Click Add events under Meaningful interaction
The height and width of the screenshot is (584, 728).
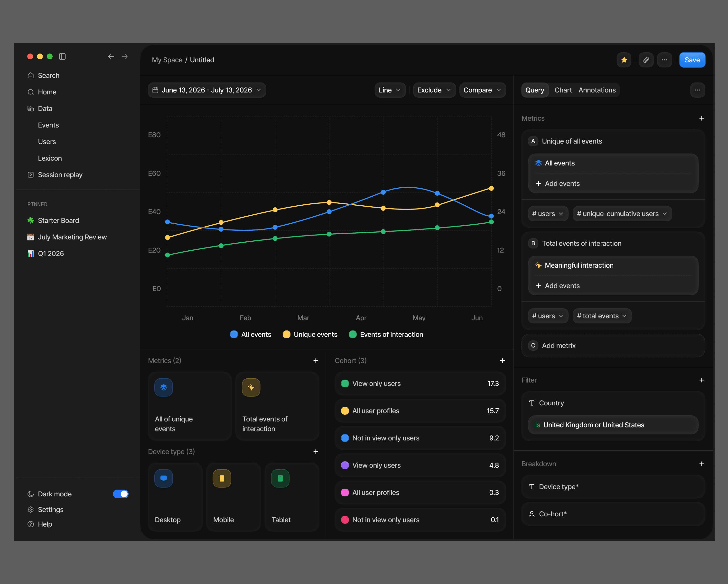(558, 286)
